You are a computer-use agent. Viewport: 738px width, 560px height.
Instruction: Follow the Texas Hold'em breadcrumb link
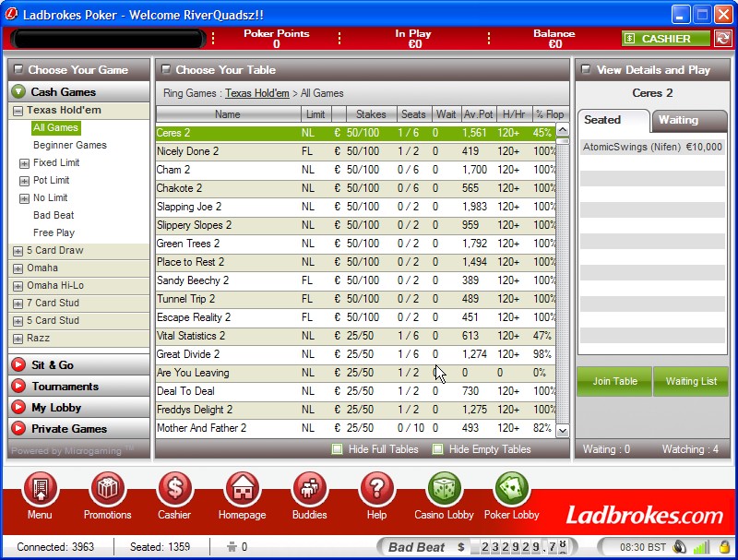(257, 93)
